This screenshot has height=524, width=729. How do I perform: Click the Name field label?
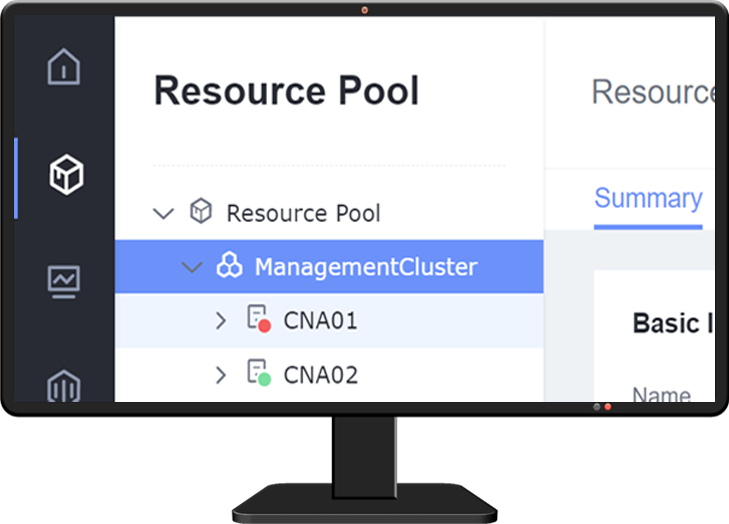coord(662,394)
